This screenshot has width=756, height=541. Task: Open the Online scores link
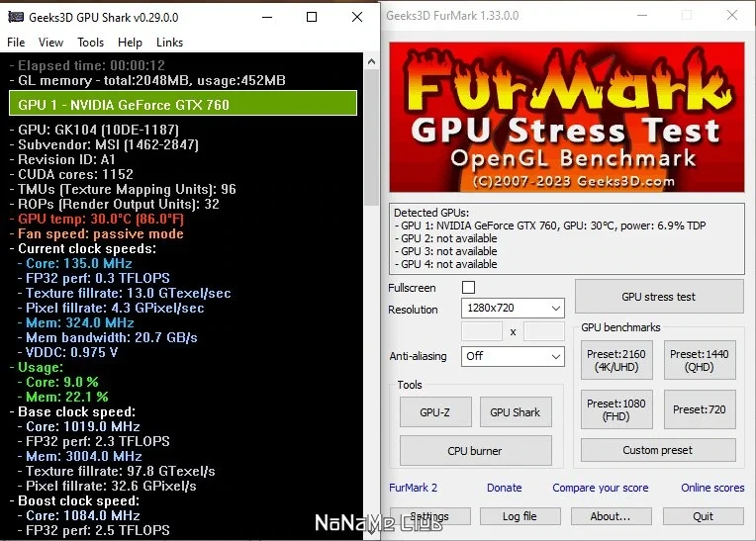coord(712,488)
